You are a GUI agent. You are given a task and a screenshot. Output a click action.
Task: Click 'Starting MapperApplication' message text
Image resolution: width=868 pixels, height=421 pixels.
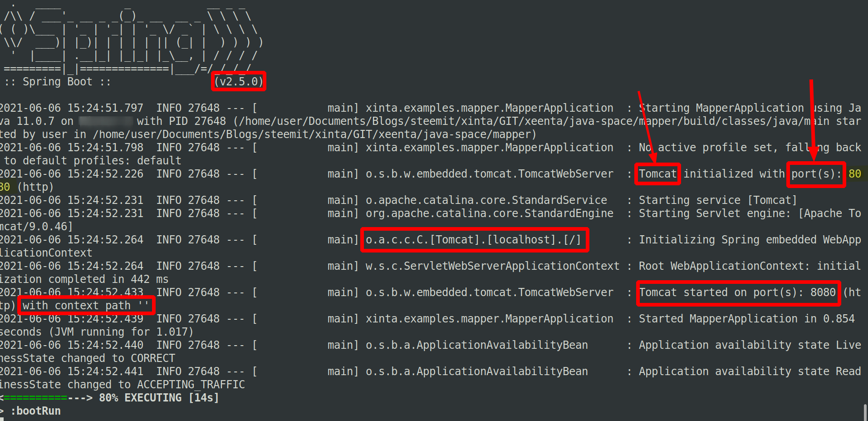pyautogui.click(x=721, y=108)
